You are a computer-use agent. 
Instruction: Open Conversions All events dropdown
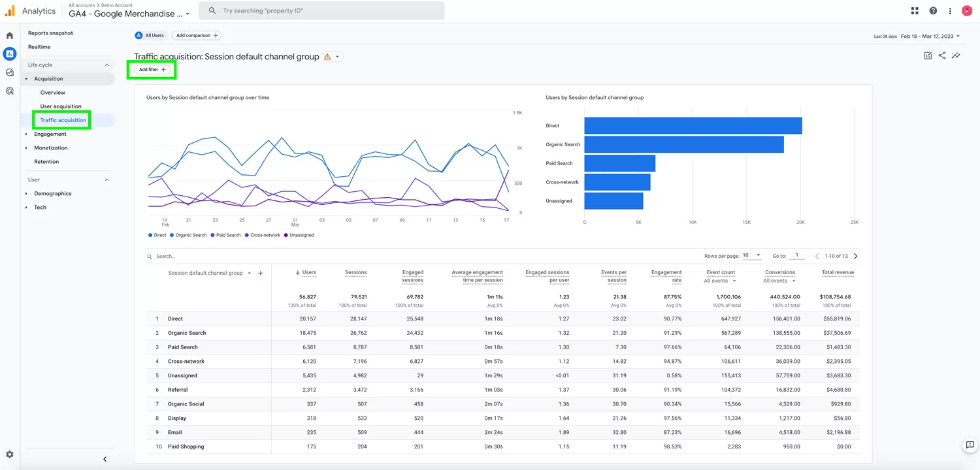[779, 281]
